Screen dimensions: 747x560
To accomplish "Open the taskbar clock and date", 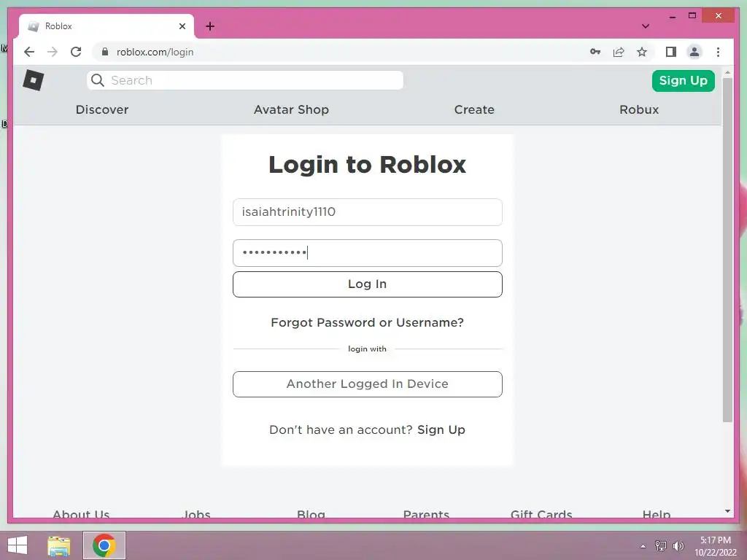I will (715, 546).
